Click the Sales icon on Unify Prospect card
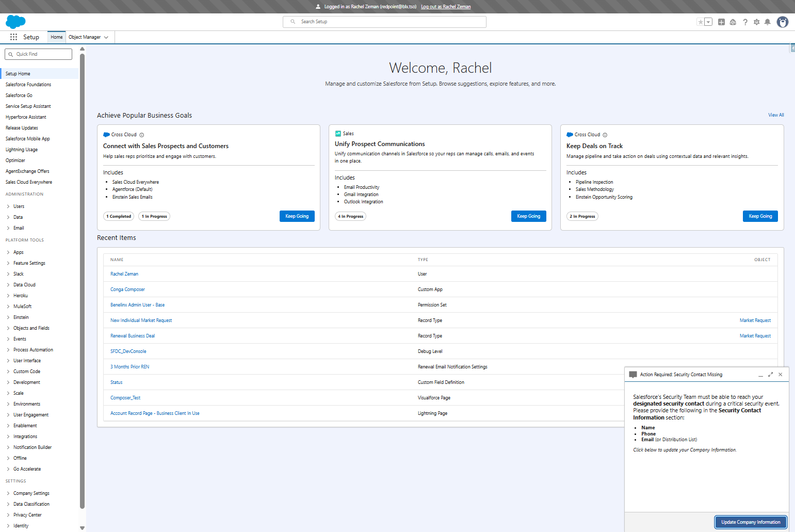Image resolution: width=795 pixels, height=532 pixels. (x=338, y=133)
